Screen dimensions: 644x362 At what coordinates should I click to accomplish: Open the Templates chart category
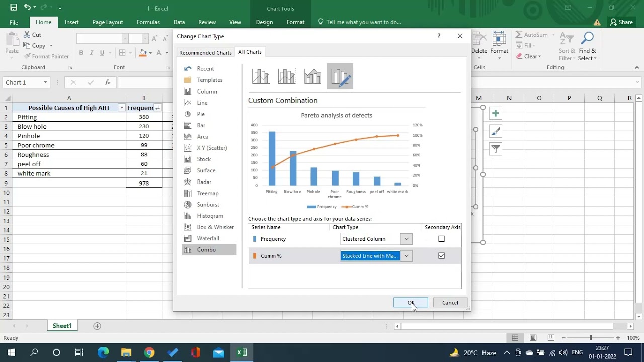[209, 80]
